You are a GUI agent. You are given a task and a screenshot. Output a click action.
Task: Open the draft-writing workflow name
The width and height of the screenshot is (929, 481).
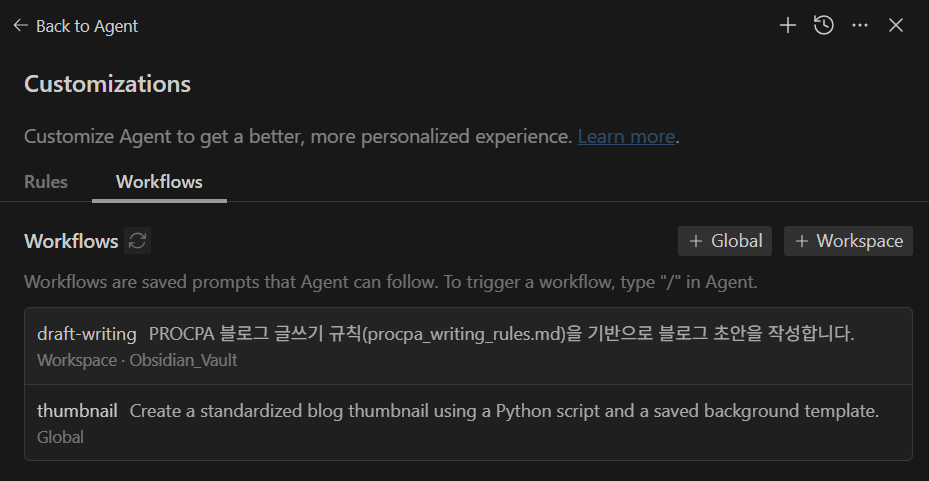(x=87, y=334)
